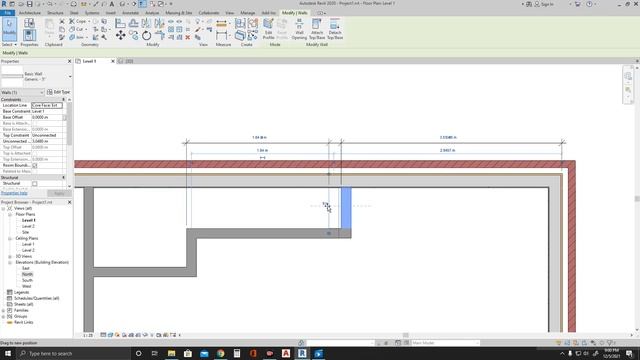Click the Visual Style icon in view control bar

click(110, 335)
